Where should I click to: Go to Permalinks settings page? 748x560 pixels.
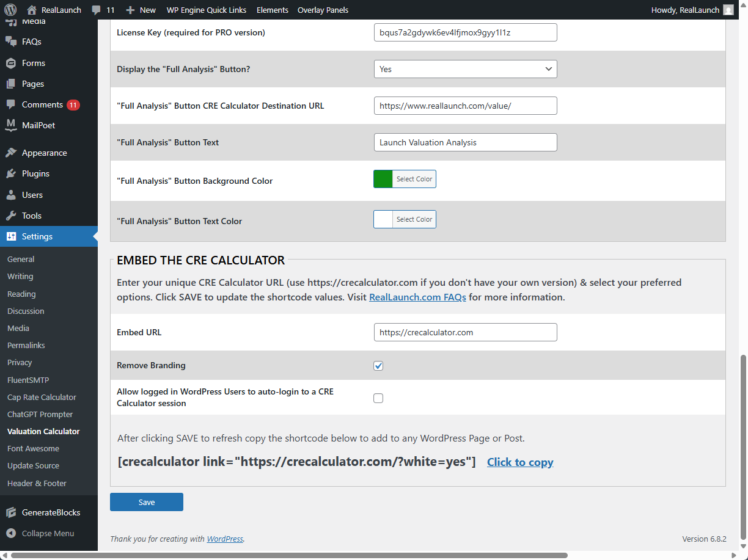[x=26, y=345]
